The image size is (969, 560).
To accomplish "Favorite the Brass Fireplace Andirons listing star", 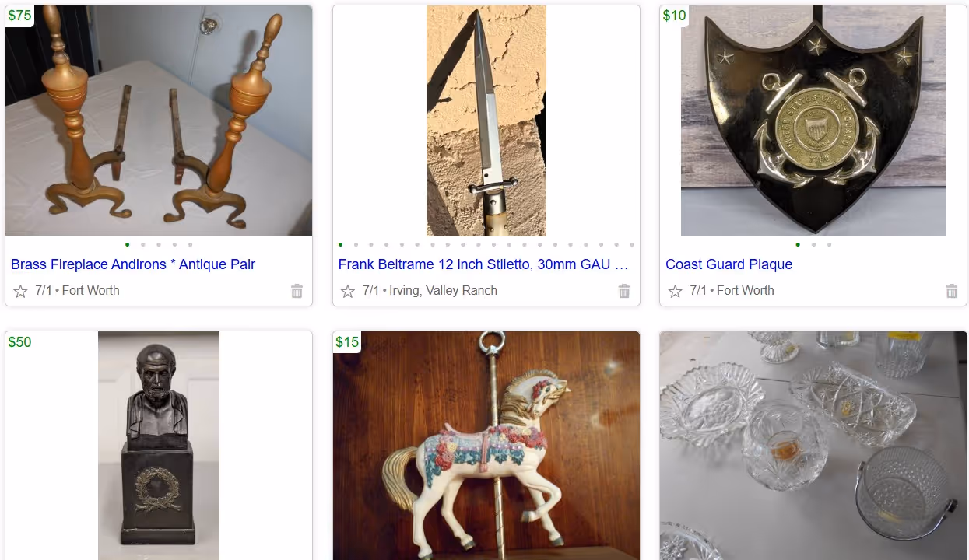I will click(20, 291).
